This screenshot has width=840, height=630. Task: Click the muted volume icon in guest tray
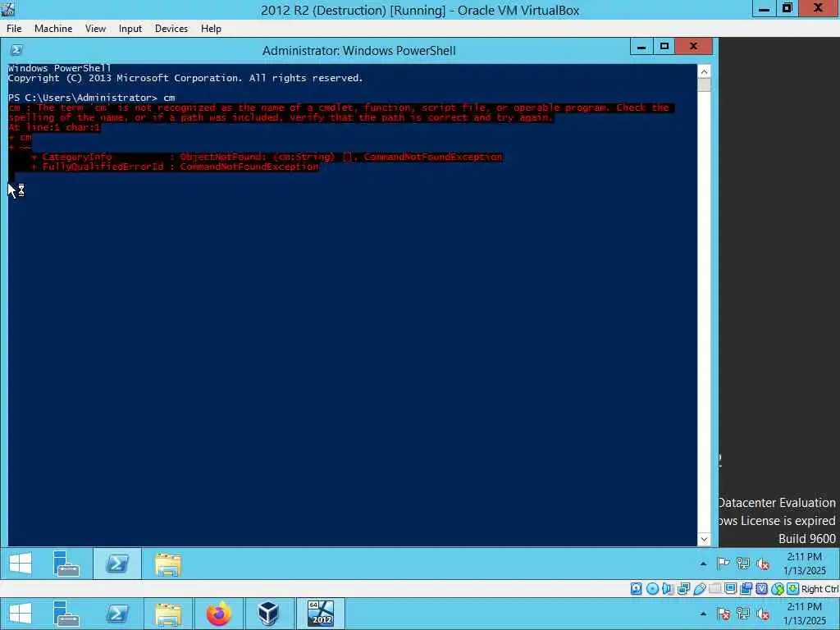coord(763,564)
